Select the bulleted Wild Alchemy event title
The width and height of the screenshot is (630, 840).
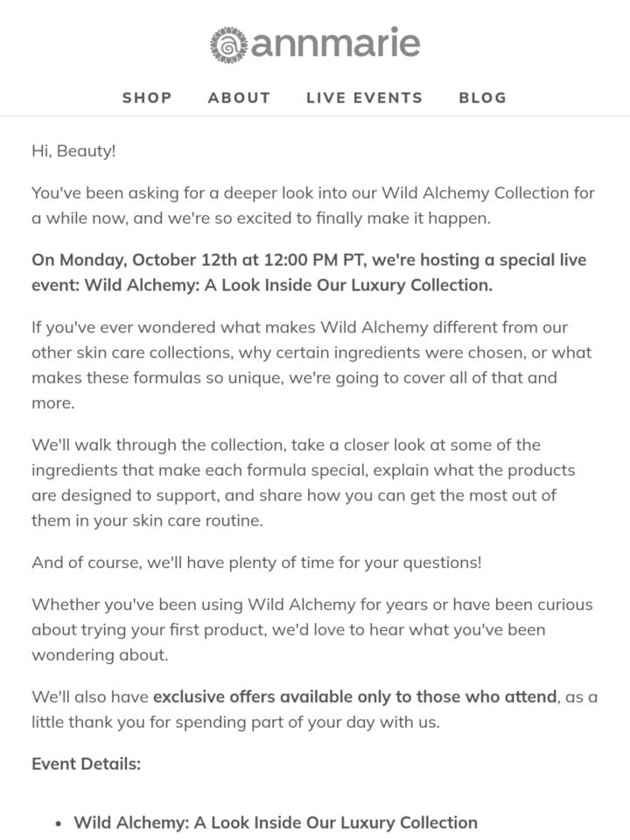276,822
